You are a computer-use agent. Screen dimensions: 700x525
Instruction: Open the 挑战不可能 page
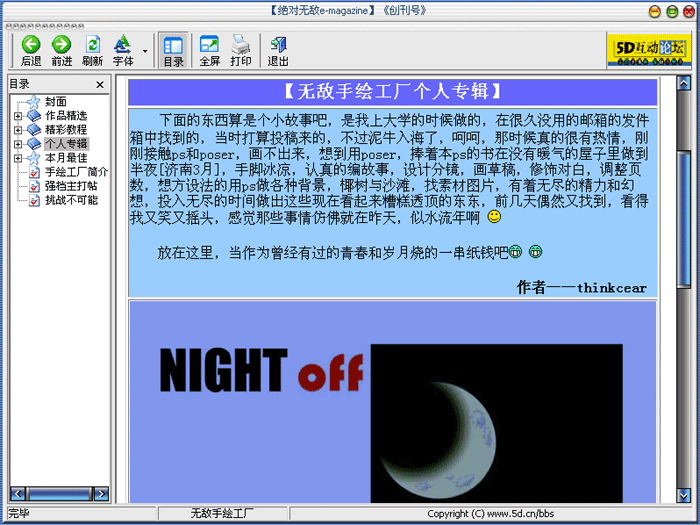(x=71, y=200)
